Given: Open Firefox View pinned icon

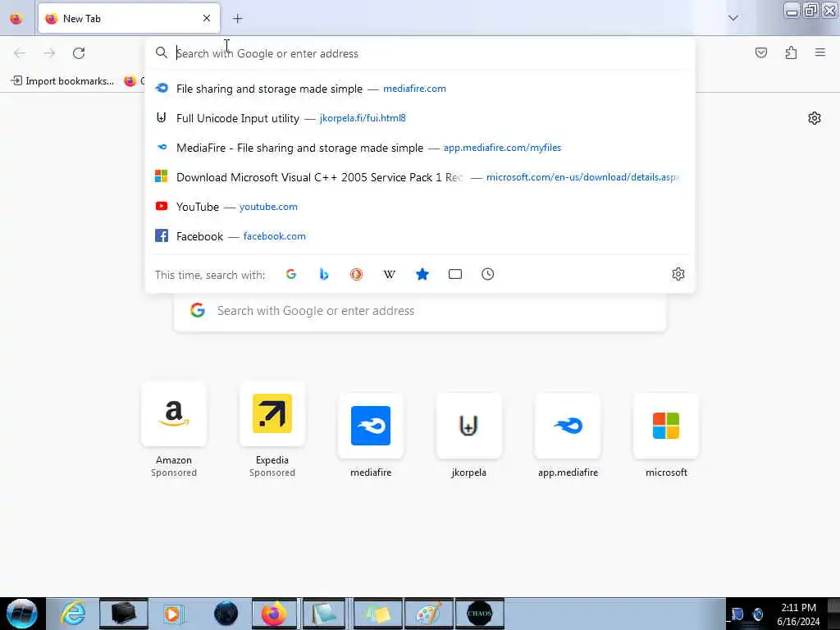Looking at the screenshot, I should click(x=16, y=19).
